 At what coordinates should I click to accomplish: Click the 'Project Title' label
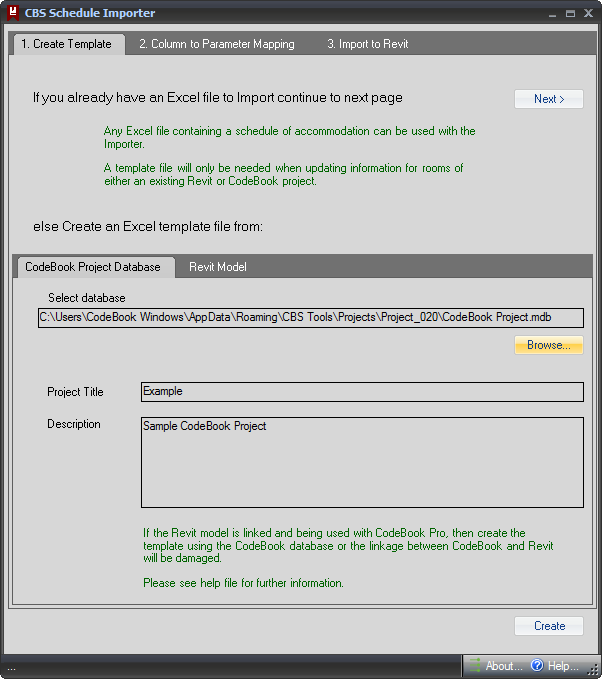(x=75, y=392)
